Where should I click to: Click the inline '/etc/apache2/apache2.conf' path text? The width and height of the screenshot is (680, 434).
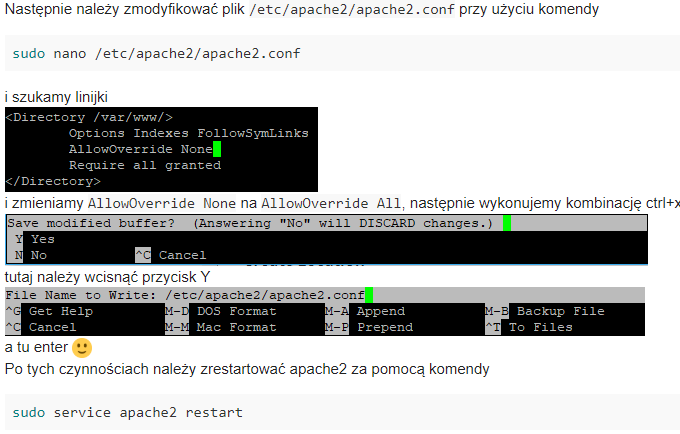point(352,9)
